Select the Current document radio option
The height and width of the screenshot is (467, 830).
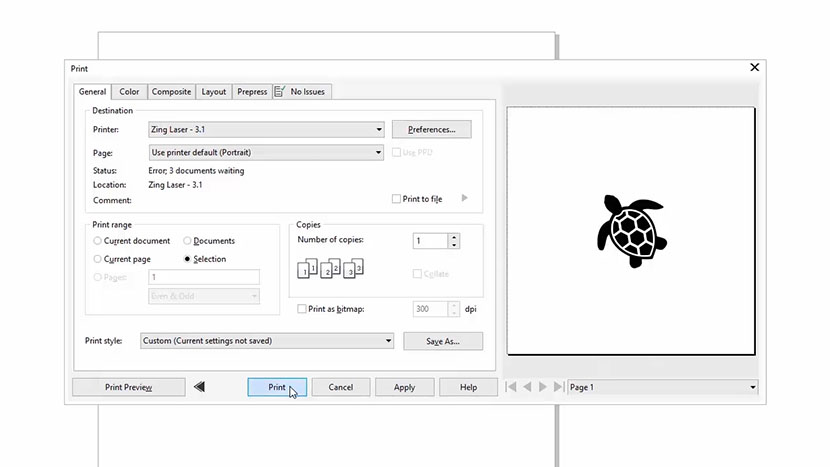97,241
